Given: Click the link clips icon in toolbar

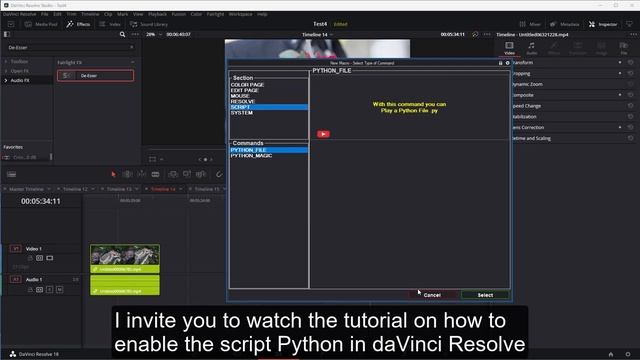Looking at the screenshot, I should tap(219, 174).
